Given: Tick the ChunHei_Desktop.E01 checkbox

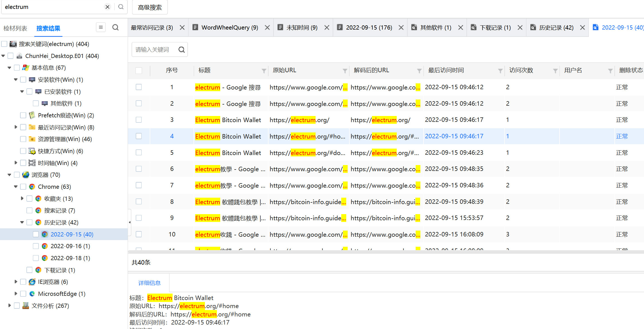Looking at the screenshot, I should point(11,56).
